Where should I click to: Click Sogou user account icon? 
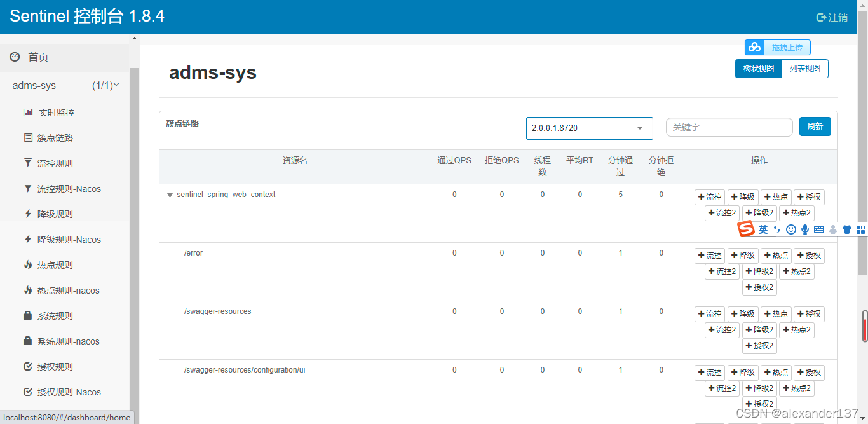click(833, 229)
